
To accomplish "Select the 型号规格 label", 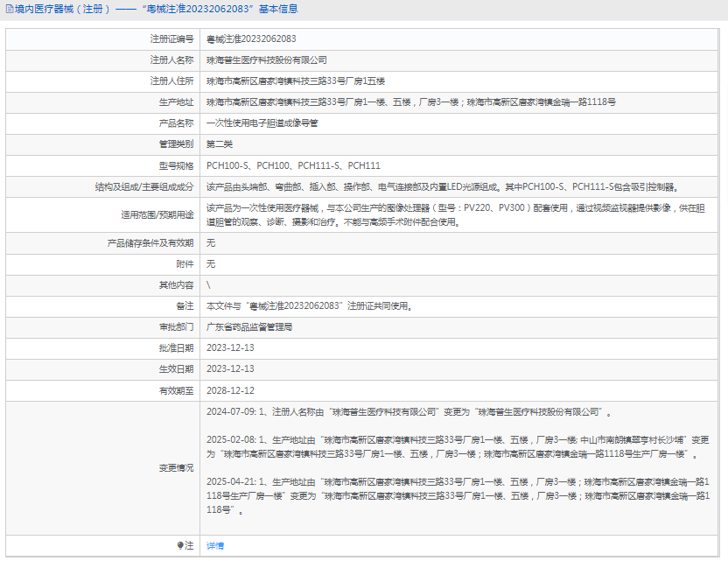I will coord(177,165).
